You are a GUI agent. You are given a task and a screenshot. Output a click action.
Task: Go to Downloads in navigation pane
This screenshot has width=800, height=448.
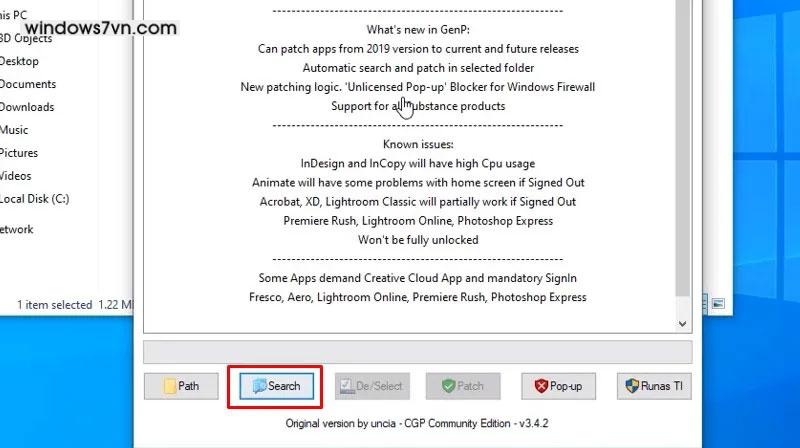[x=27, y=107]
